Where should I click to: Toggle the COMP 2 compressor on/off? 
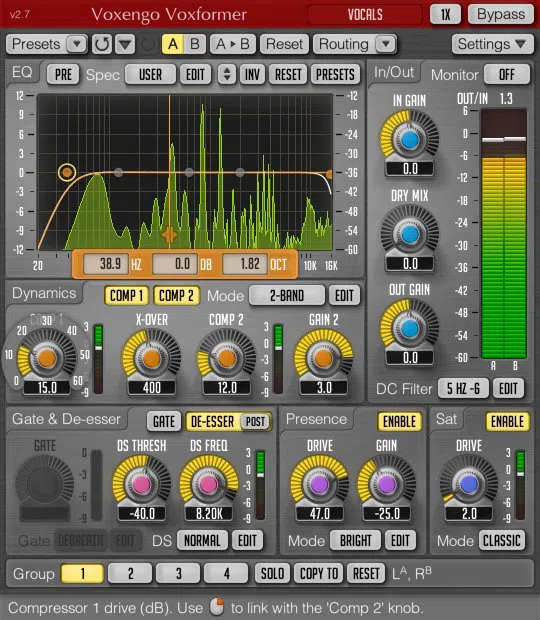click(x=176, y=295)
